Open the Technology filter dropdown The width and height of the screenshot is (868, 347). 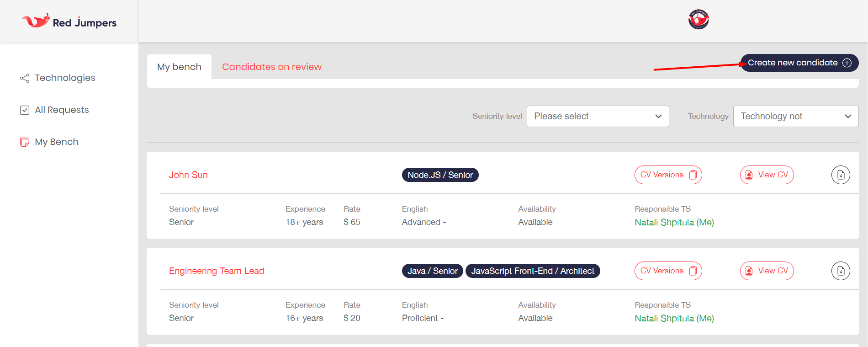(x=796, y=116)
